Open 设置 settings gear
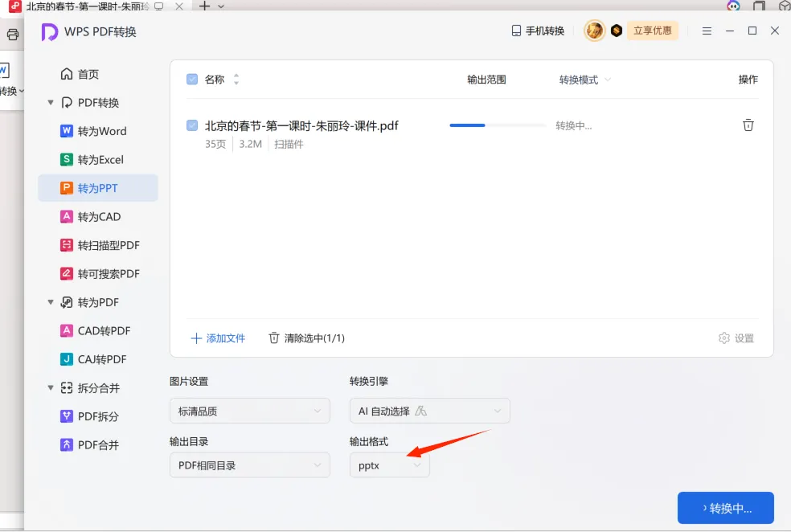Image resolution: width=791 pixels, height=532 pixels. (736, 338)
